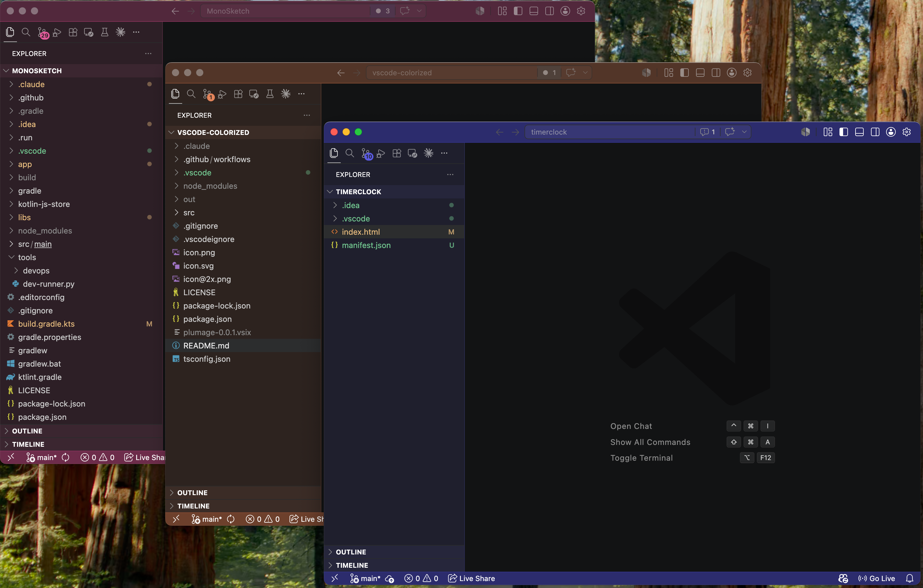Open Explorer actions ellipsis in vscode-colorized

pyautogui.click(x=307, y=115)
